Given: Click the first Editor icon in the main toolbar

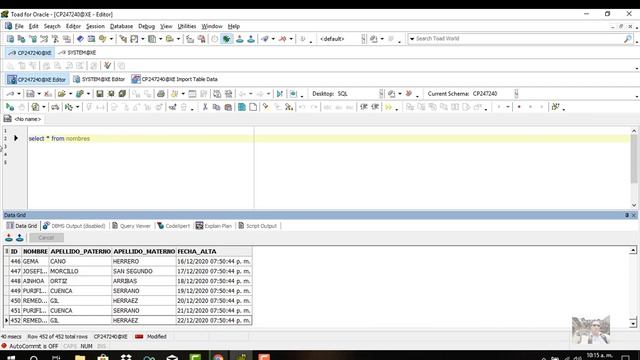Looking at the screenshot, I should [10, 39].
